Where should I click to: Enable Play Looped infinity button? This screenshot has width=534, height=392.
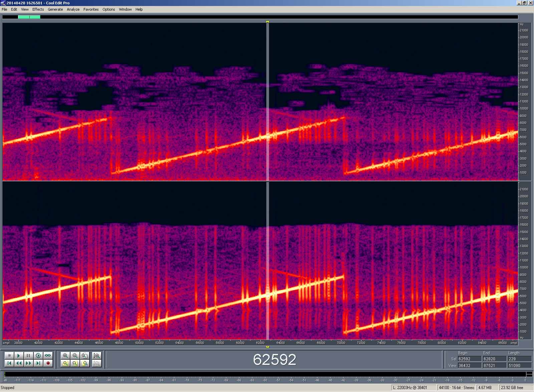[48, 356]
